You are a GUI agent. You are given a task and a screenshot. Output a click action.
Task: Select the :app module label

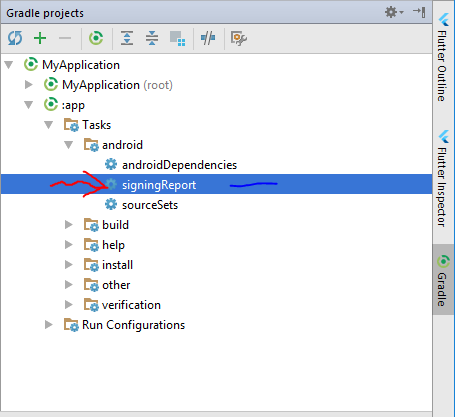pyautogui.click(x=73, y=105)
